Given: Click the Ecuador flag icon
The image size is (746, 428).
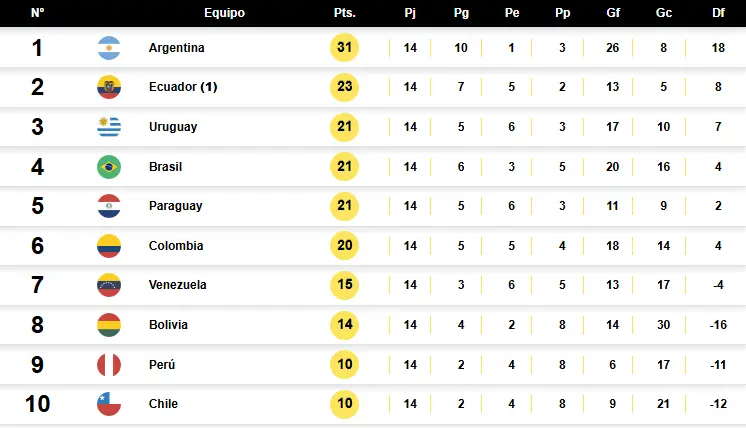Looking at the screenshot, I should pos(109,87).
